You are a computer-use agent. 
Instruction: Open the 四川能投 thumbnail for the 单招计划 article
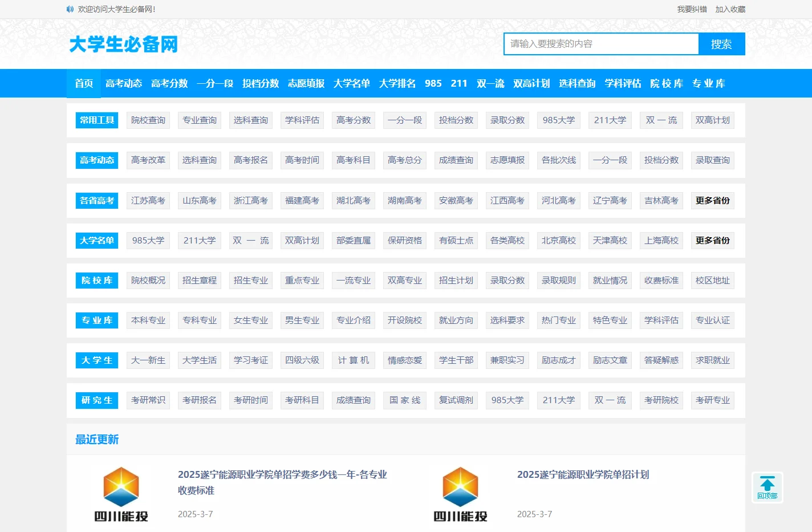pos(460,494)
